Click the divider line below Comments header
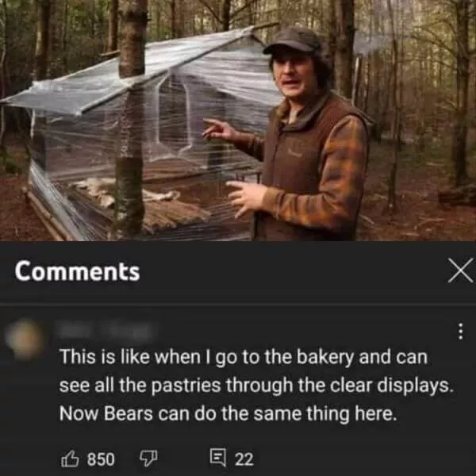Screen dimensions: 476x476 [x=238, y=304]
